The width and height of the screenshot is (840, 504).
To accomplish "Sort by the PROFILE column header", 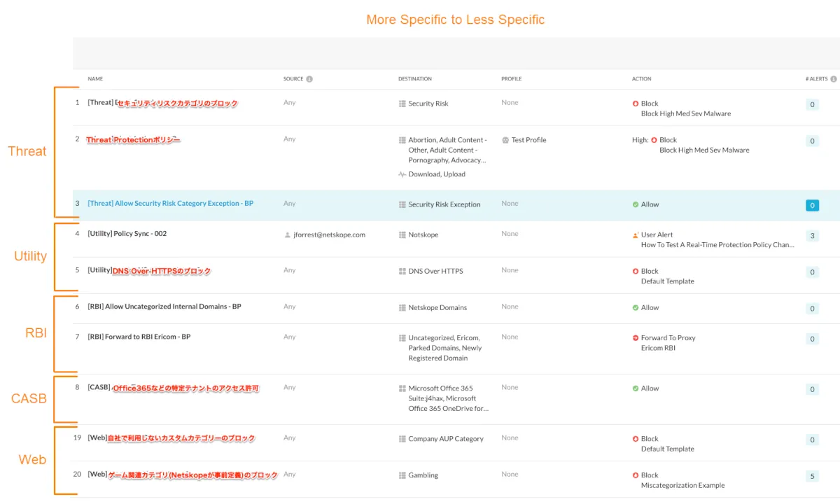I will [x=512, y=79].
